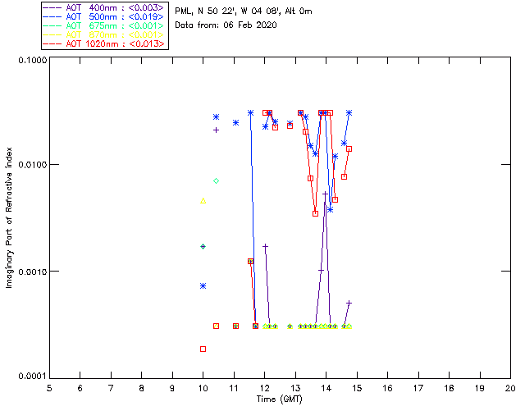Viewport: 525px width, 420px height.
Task: Click the y-axis label 0.0100
Action: [x=32, y=165]
